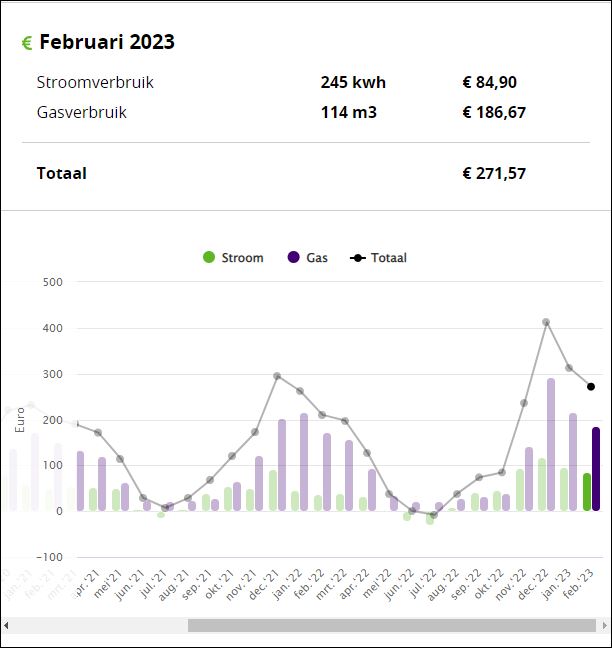Click the Stroomverbruik row label
The height and width of the screenshot is (648, 612).
tap(95, 82)
